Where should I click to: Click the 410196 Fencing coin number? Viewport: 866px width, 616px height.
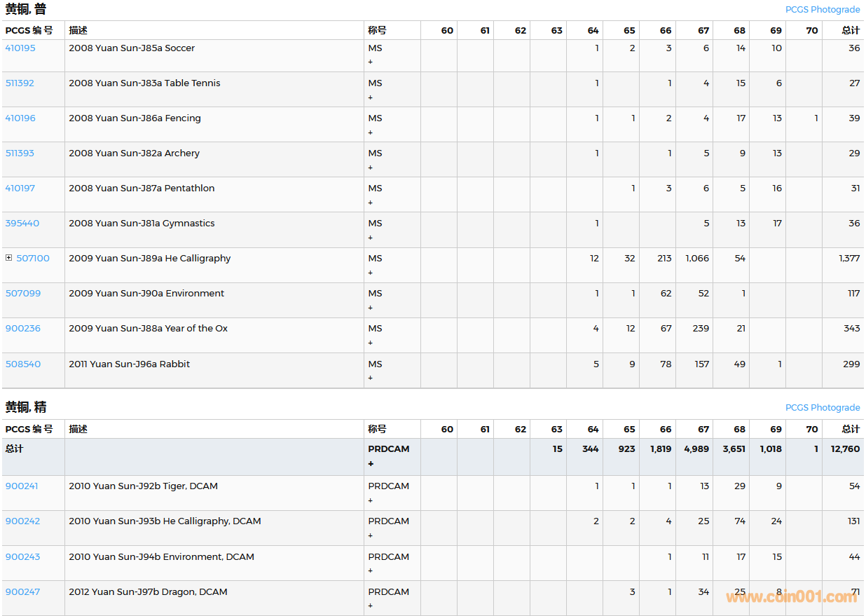pos(20,118)
